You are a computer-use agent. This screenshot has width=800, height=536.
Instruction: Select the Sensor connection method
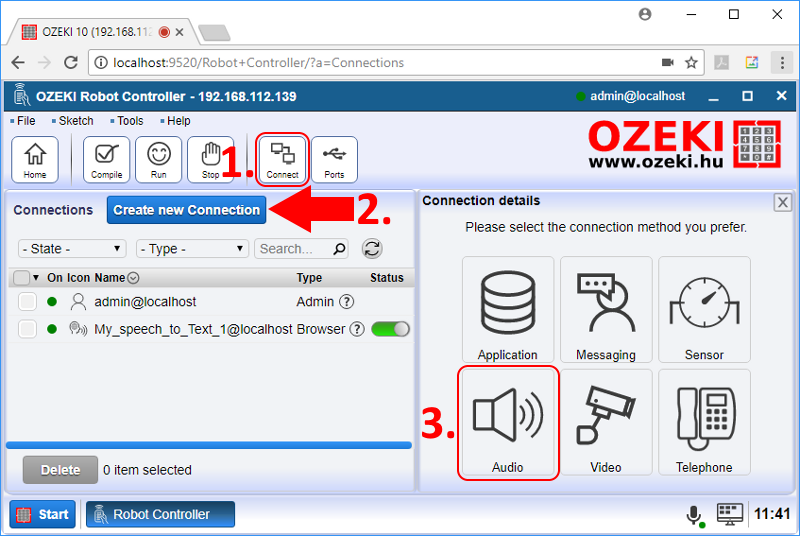click(x=704, y=310)
